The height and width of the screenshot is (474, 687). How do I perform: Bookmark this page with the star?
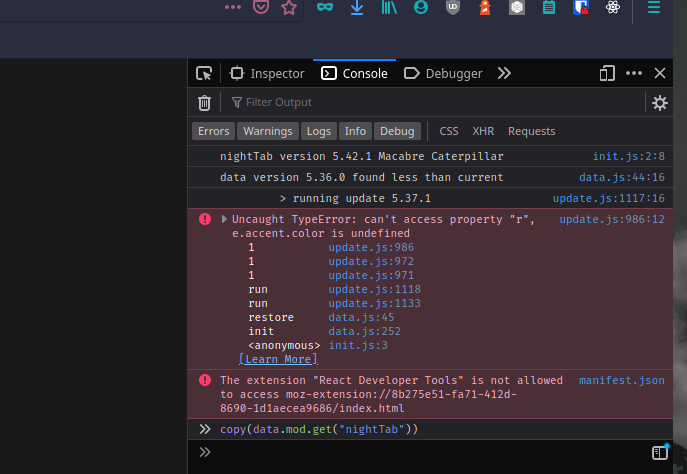point(289,7)
